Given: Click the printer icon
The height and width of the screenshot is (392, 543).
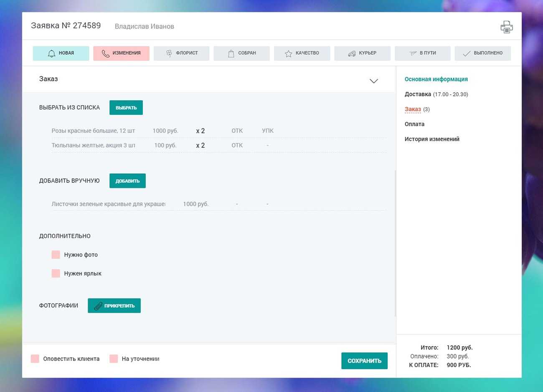Looking at the screenshot, I should [506, 27].
